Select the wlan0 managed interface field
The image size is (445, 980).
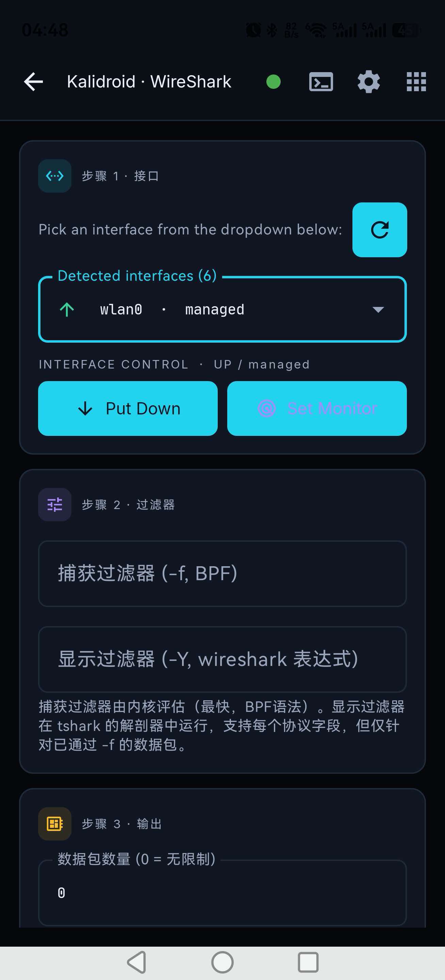(222, 310)
